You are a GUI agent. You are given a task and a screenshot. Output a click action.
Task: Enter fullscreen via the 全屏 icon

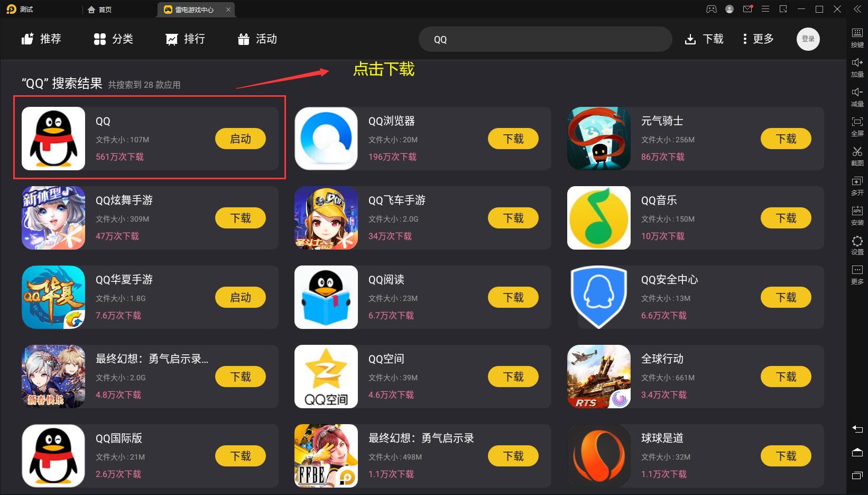pyautogui.click(x=857, y=126)
